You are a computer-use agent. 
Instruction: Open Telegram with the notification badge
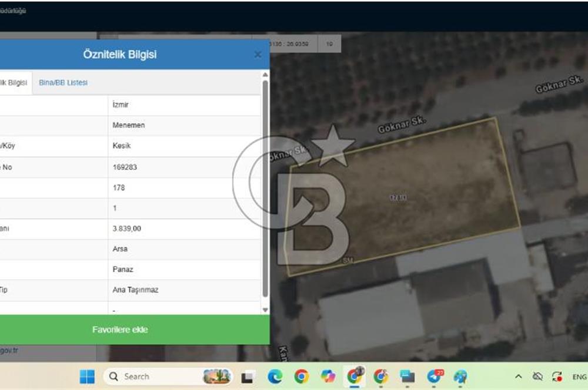pyautogui.click(x=435, y=376)
